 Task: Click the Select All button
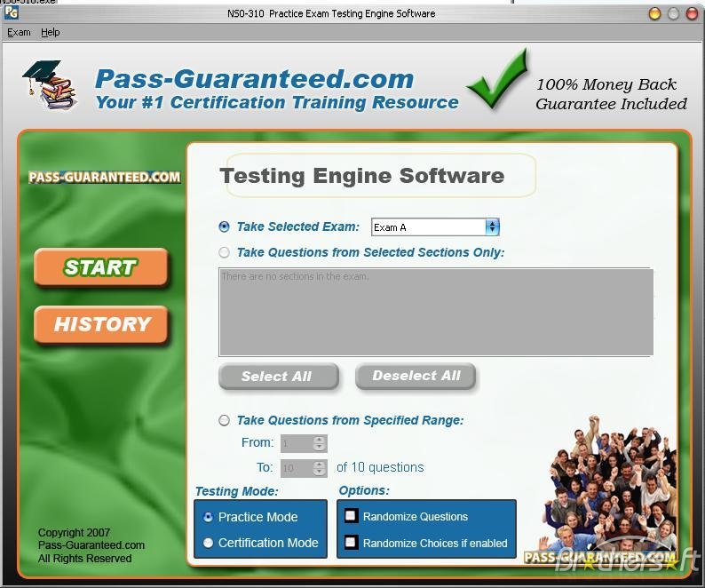tap(279, 376)
